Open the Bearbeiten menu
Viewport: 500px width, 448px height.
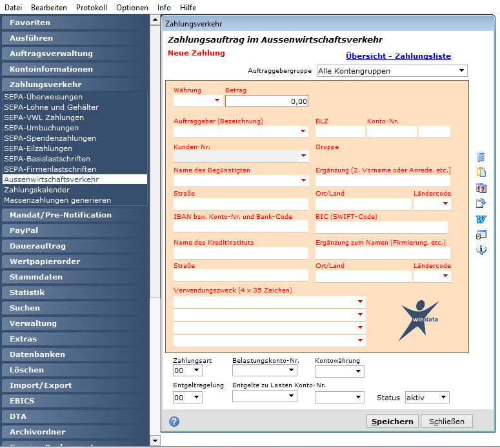pos(49,7)
